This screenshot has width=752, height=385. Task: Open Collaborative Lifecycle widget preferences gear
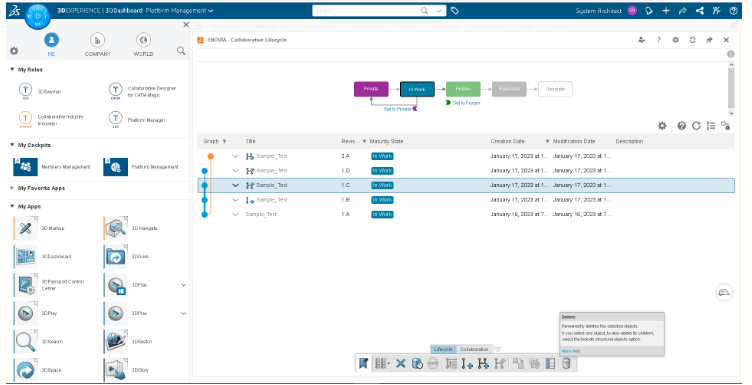click(675, 40)
